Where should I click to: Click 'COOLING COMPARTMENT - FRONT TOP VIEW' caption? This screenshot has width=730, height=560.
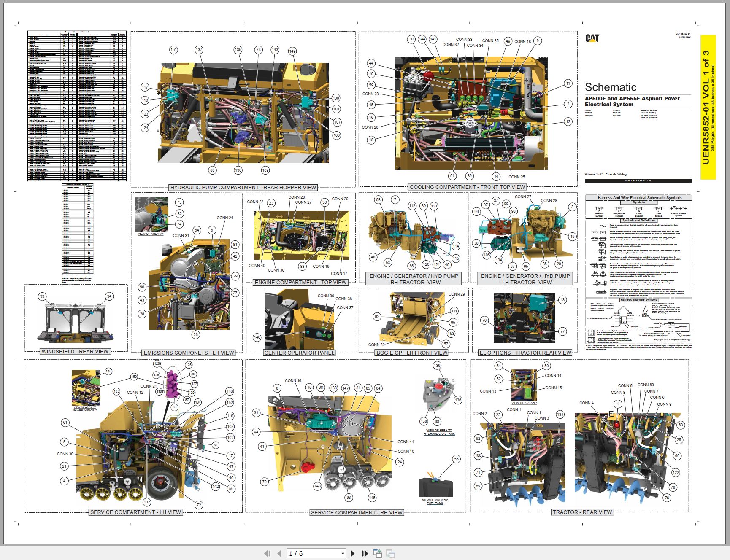click(x=468, y=187)
